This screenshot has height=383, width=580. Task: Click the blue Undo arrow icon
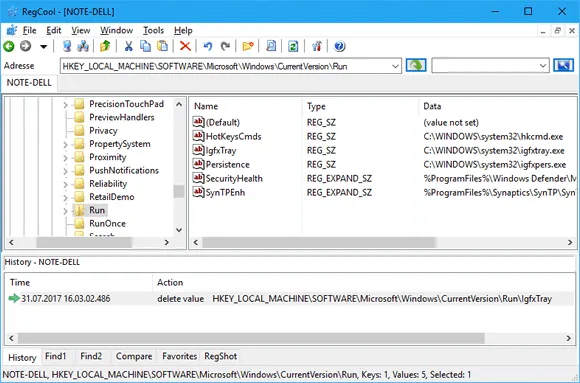(x=208, y=46)
